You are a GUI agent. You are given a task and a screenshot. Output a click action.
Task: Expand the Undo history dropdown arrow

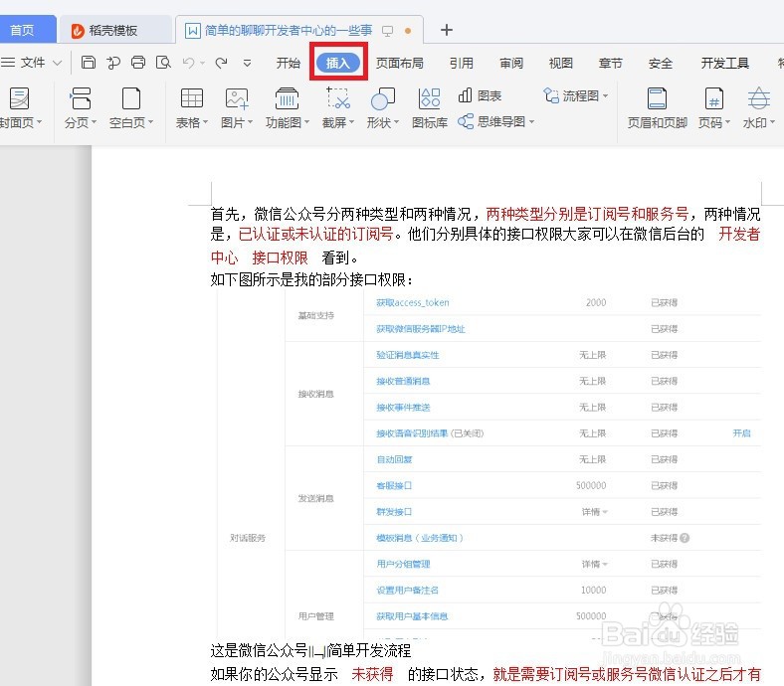click(203, 63)
